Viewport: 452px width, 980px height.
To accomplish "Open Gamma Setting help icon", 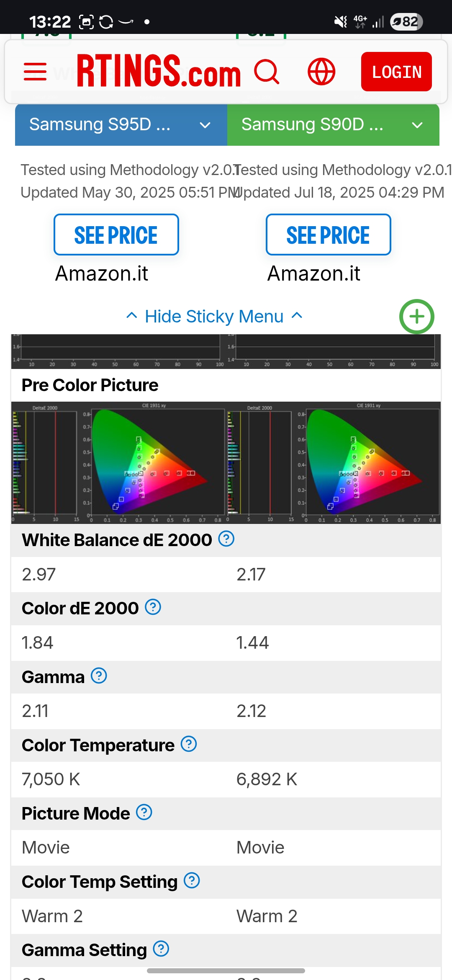I will pyautogui.click(x=161, y=949).
